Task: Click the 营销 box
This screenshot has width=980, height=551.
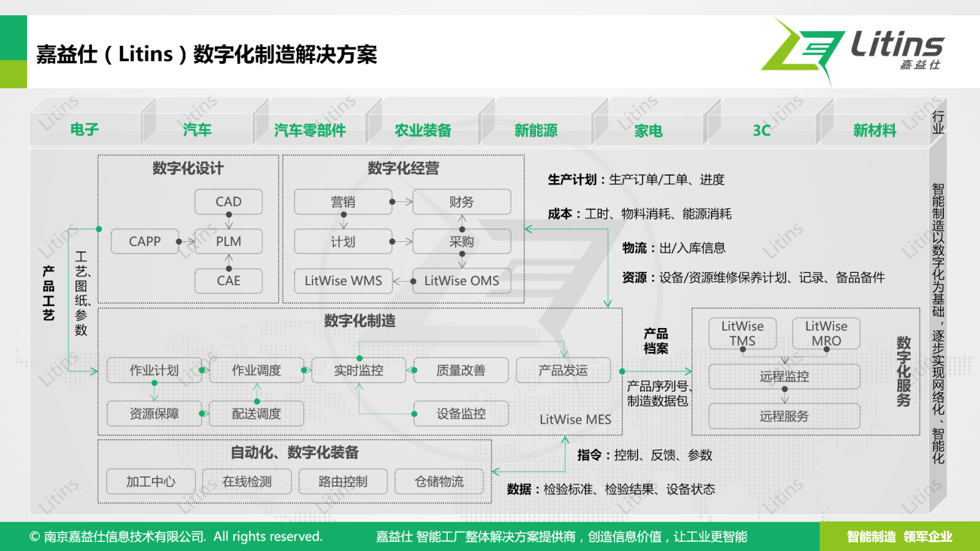Action: [343, 201]
